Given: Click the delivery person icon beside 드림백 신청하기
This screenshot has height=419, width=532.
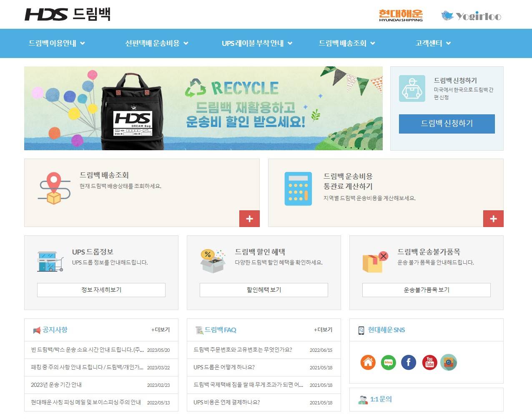Looking at the screenshot, I should point(412,88).
